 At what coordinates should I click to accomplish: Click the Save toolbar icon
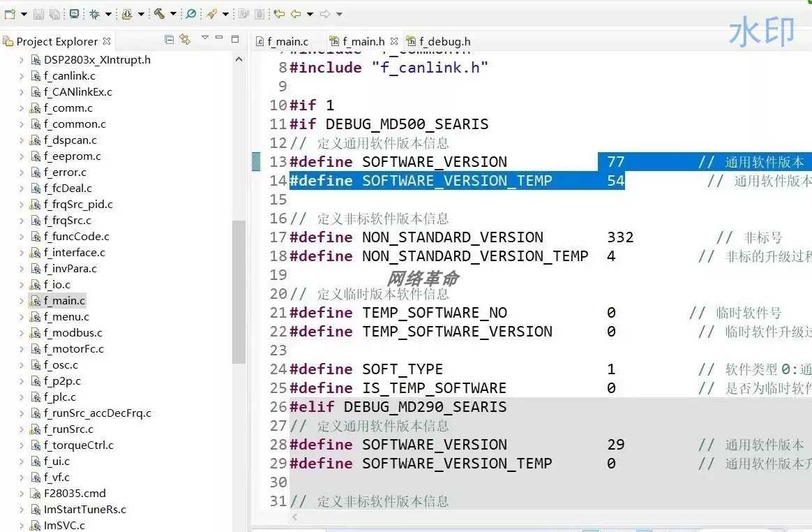(x=38, y=14)
